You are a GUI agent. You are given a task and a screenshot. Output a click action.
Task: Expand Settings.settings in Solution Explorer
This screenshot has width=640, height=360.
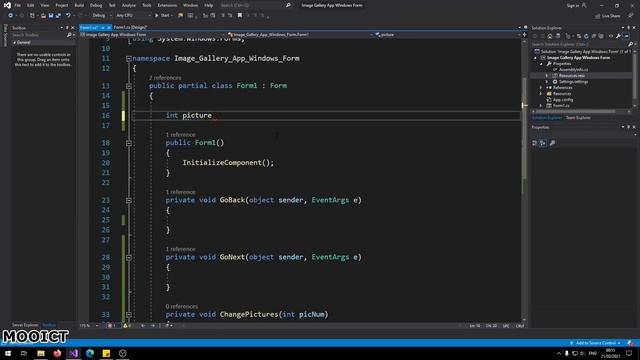[x=547, y=82]
